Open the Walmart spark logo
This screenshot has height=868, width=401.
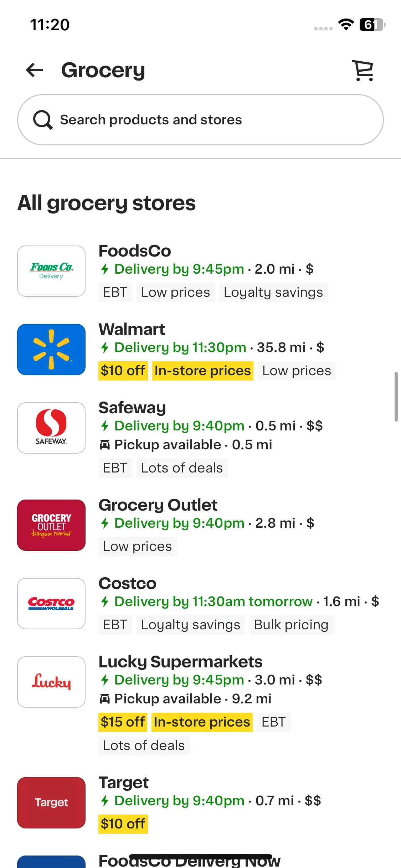point(51,350)
